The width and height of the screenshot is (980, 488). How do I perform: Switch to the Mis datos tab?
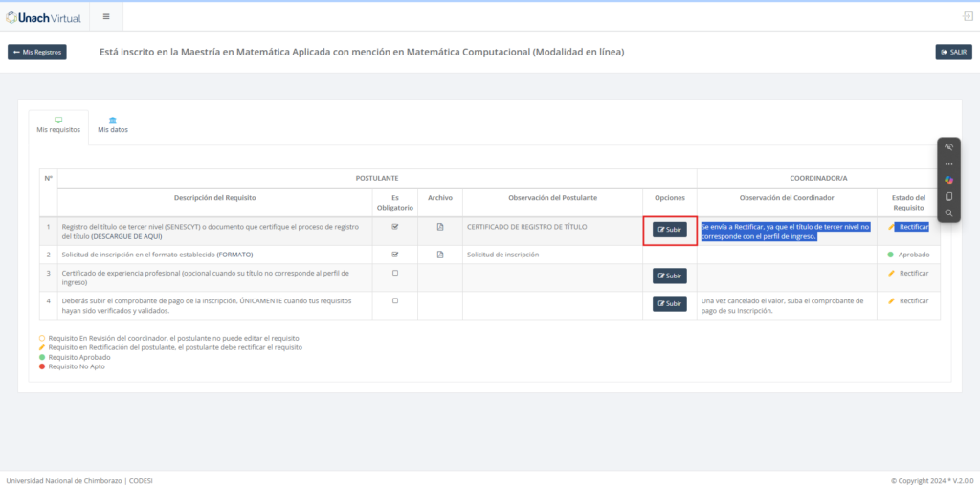[113, 125]
